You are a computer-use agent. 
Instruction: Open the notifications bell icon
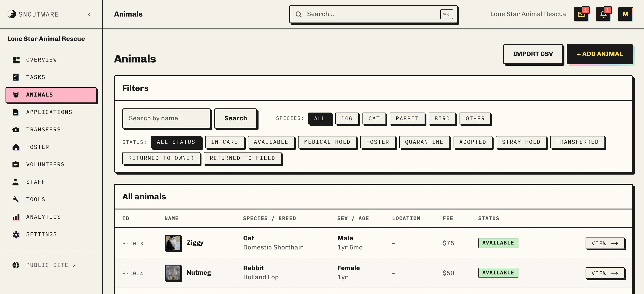[603, 14]
